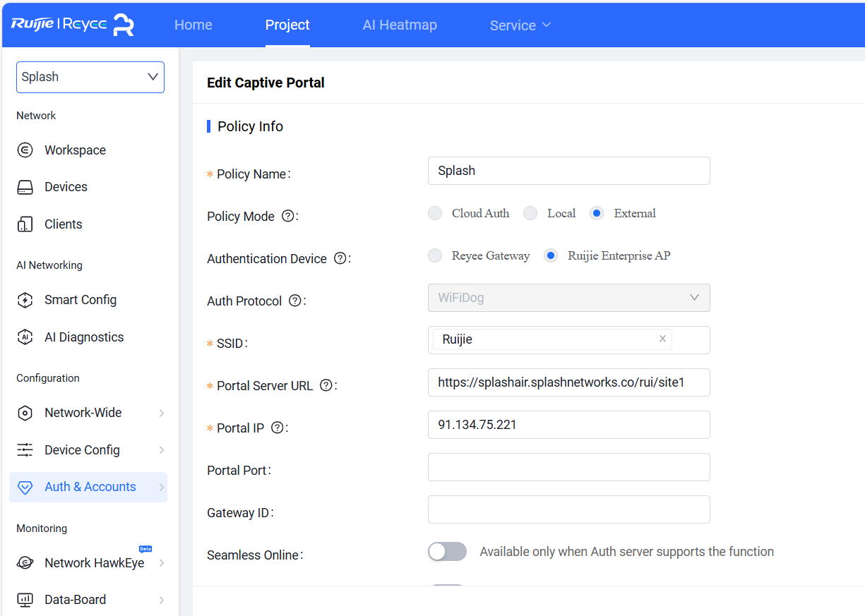
Task: Select Reyee Gateway as authentication device
Action: 435,255
